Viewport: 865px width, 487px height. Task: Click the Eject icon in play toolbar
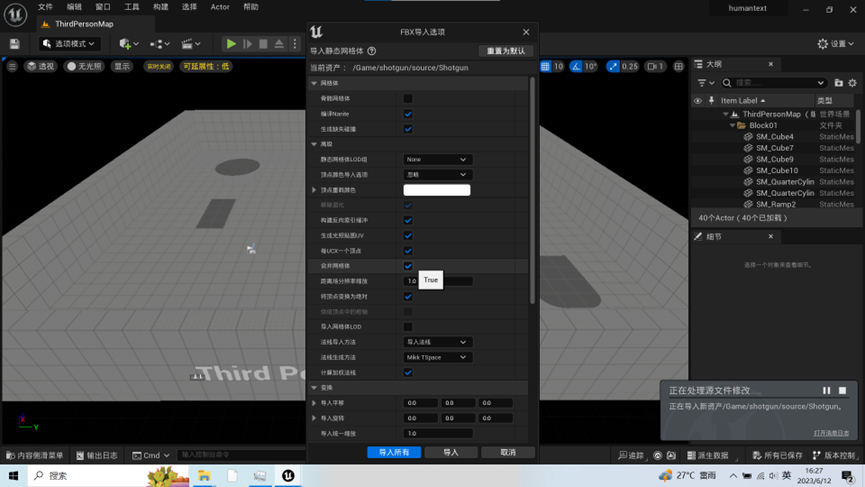coord(279,44)
